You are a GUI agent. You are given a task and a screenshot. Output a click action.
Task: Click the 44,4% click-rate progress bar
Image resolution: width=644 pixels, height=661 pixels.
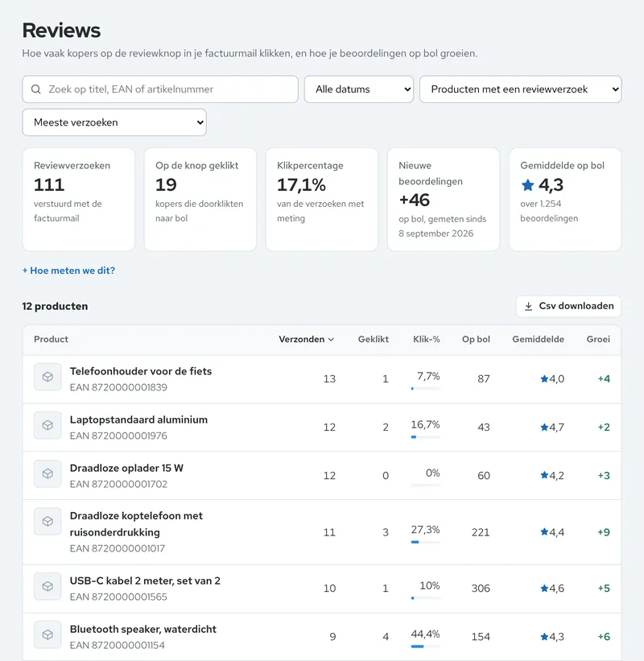click(426, 647)
